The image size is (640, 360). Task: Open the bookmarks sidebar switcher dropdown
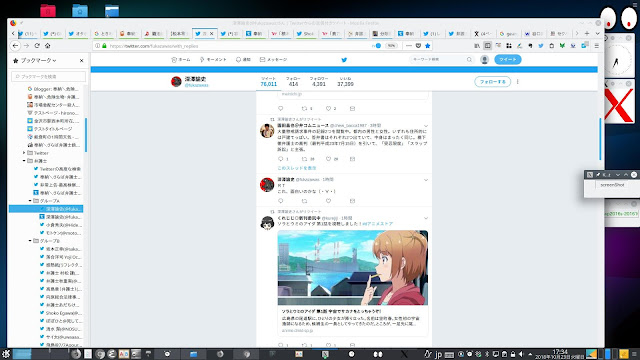tap(35, 60)
